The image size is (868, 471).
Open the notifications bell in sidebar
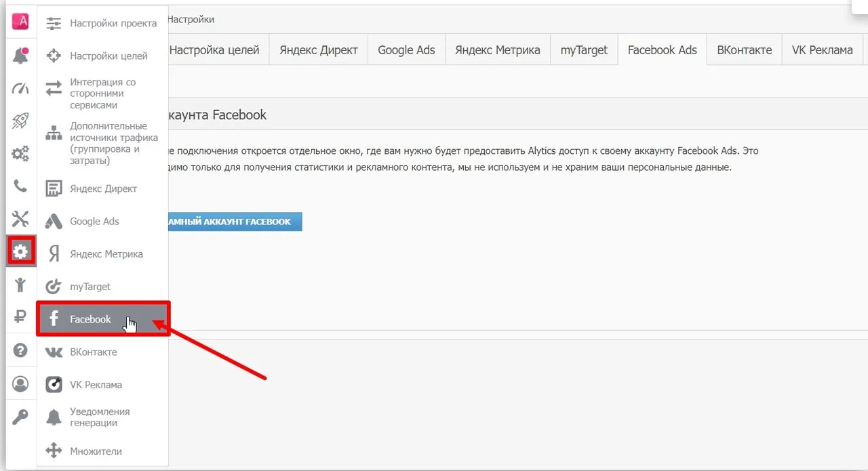click(x=20, y=56)
